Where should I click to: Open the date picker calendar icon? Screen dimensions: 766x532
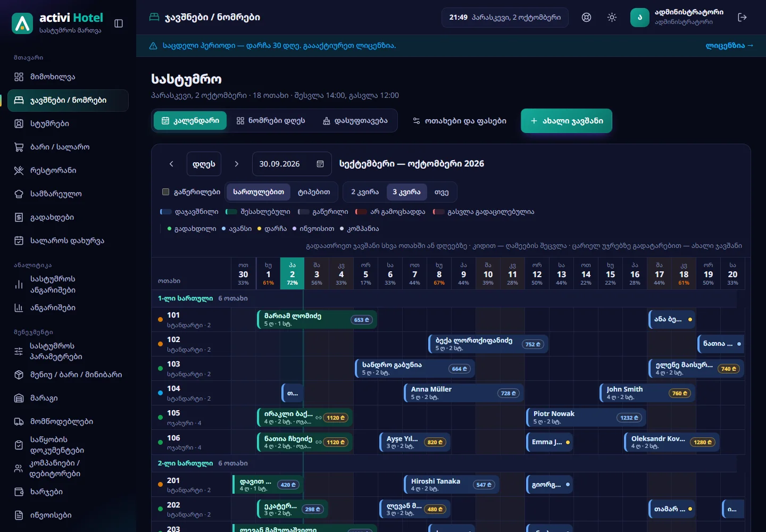320,164
